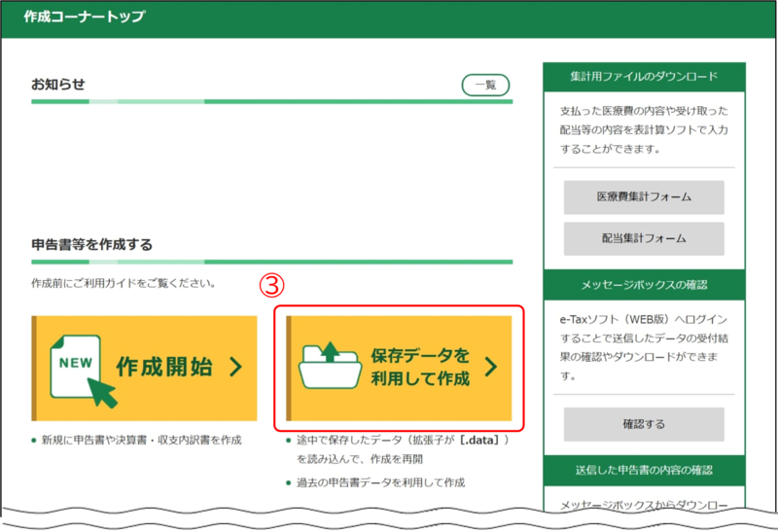The image size is (778, 532).
Task: Click the 申告書等を作成する section heading
Action: click(91, 243)
